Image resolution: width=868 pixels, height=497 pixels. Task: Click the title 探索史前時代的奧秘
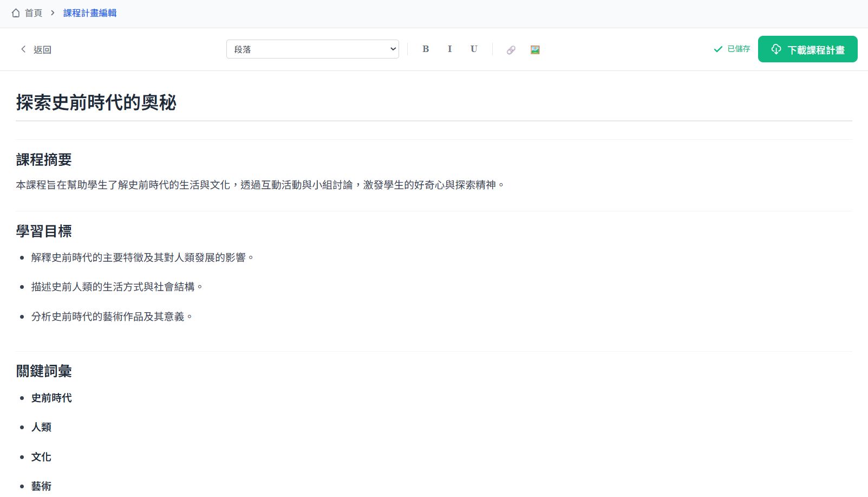click(96, 102)
